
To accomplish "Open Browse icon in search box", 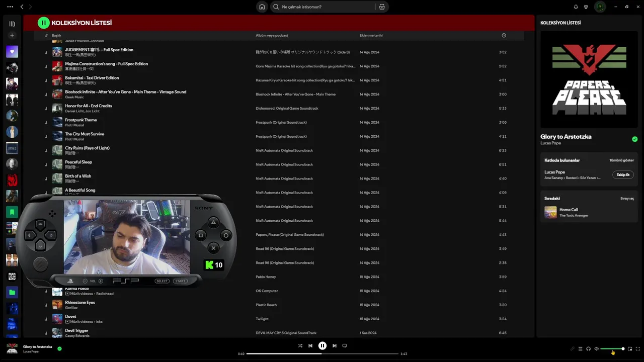I will pyautogui.click(x=382, y=7).
